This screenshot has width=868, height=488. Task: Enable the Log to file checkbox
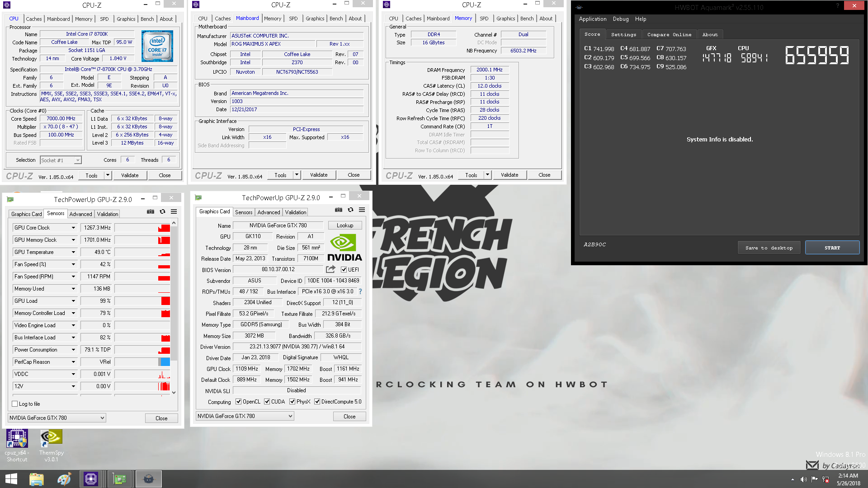click(x=15, y=404)
